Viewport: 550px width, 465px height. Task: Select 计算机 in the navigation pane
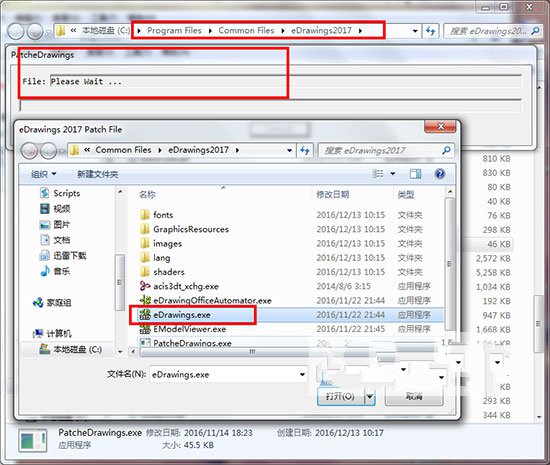click(52, 333)
